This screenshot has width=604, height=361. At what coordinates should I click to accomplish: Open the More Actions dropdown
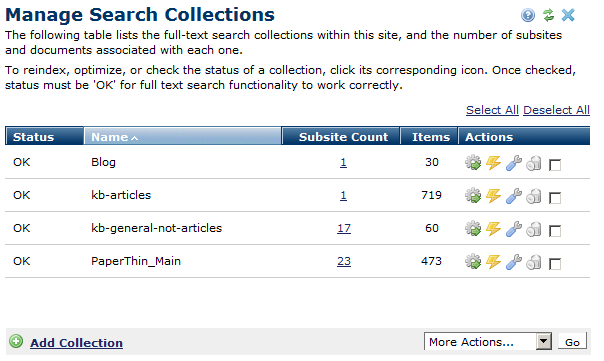point(488,341)
